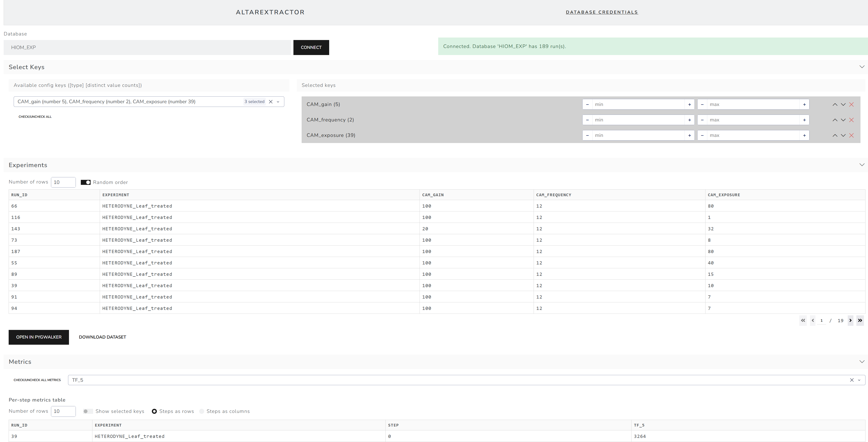The image size is (868, 442).
Task: Clear all selected config keys
Action: click(x=271, y=102)
